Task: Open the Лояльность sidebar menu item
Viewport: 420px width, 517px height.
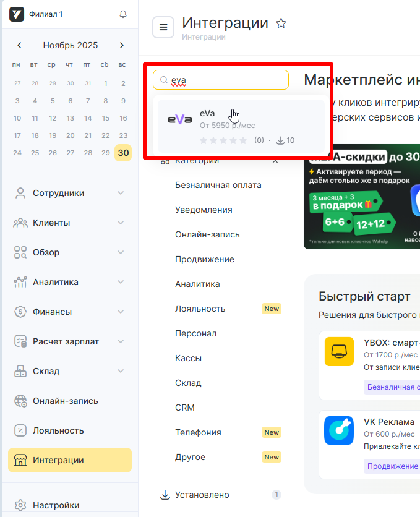Action: point(58,430)
